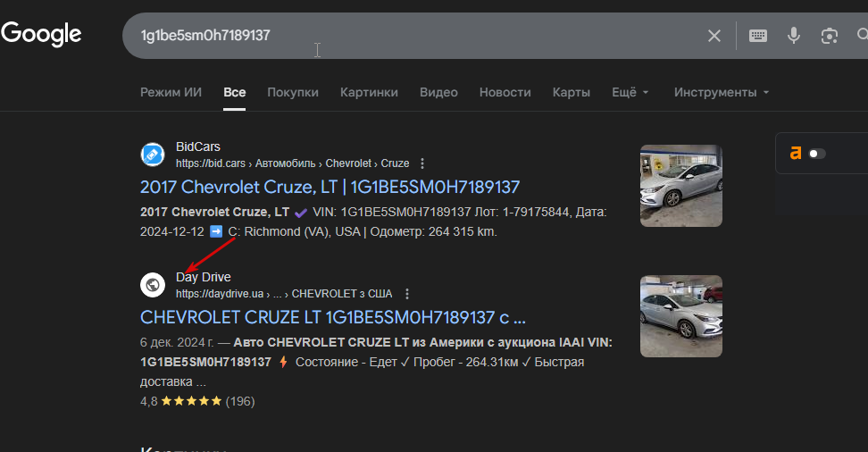Go to the Карты tab

point(572,93)
